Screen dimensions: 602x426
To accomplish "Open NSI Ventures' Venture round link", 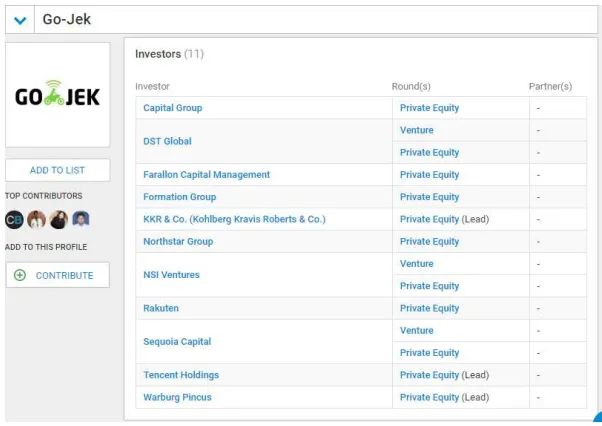I will pos(417,264).
